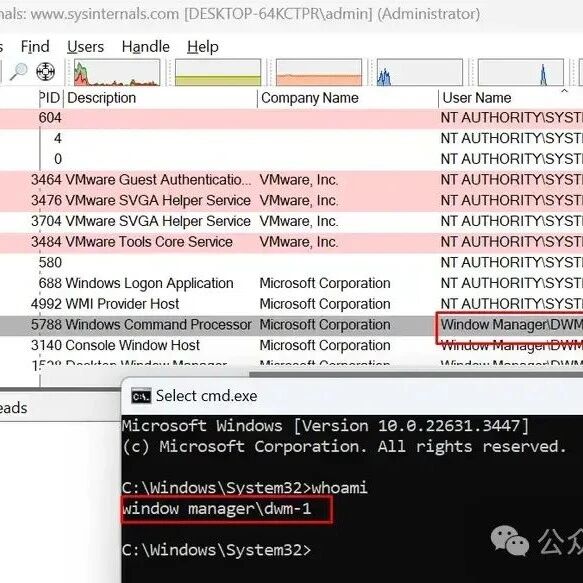Image resolution: width=583 pixels, height=583 pixels.
Task: Open the Users menu
Action: coord(86,47)
